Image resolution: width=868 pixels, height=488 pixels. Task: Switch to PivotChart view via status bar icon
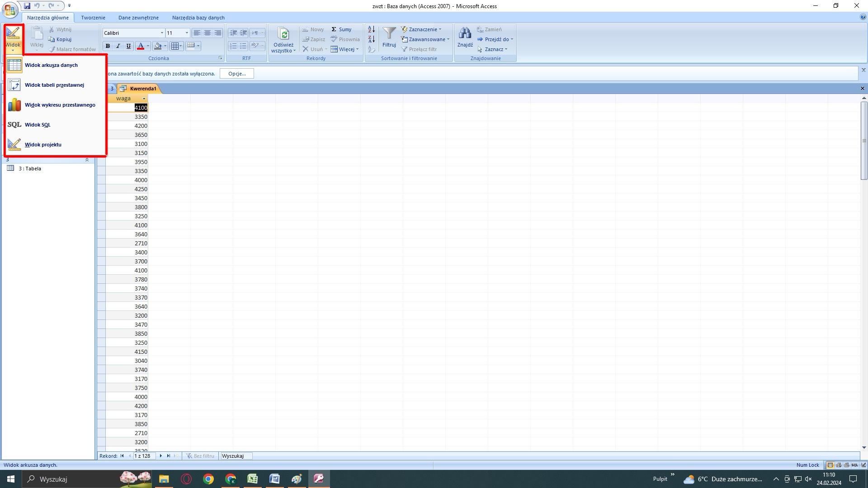846,465
